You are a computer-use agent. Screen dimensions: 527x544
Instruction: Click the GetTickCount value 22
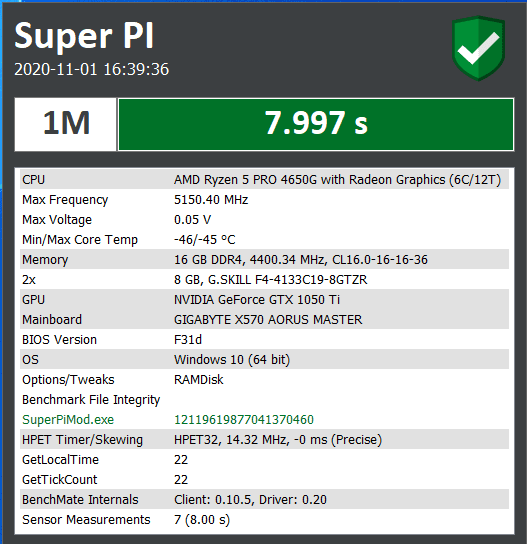tap(181, 480)
